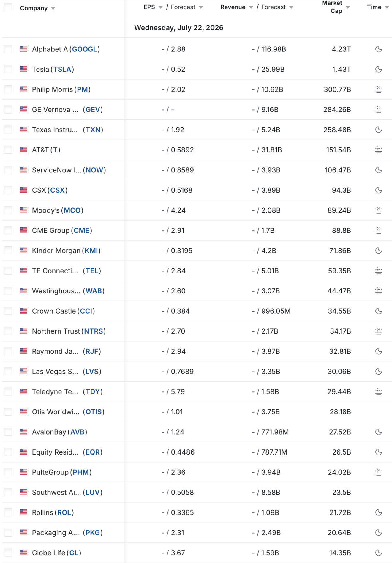Screen dimensions: 392x563
Task: Click the pre-market sun icon for Philip Morris
Action: coord(378,89)
